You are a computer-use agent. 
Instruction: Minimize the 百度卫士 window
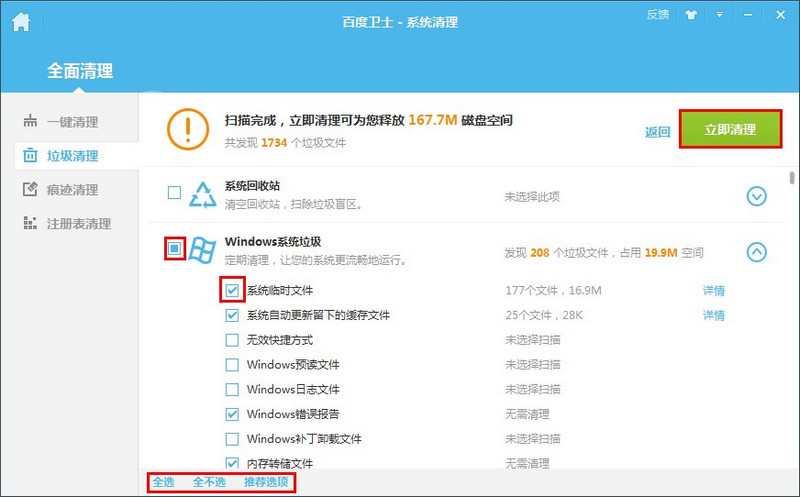tap(748, 15)
